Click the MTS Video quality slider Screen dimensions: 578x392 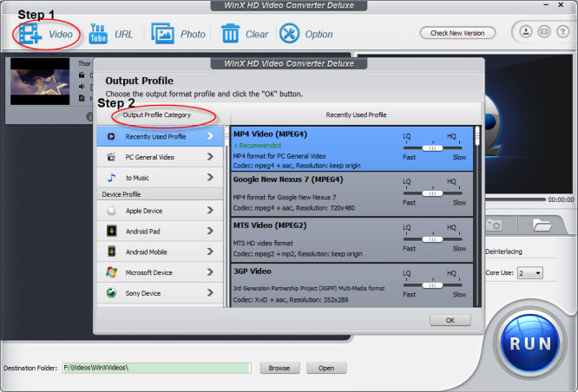(x=433, y=239)
